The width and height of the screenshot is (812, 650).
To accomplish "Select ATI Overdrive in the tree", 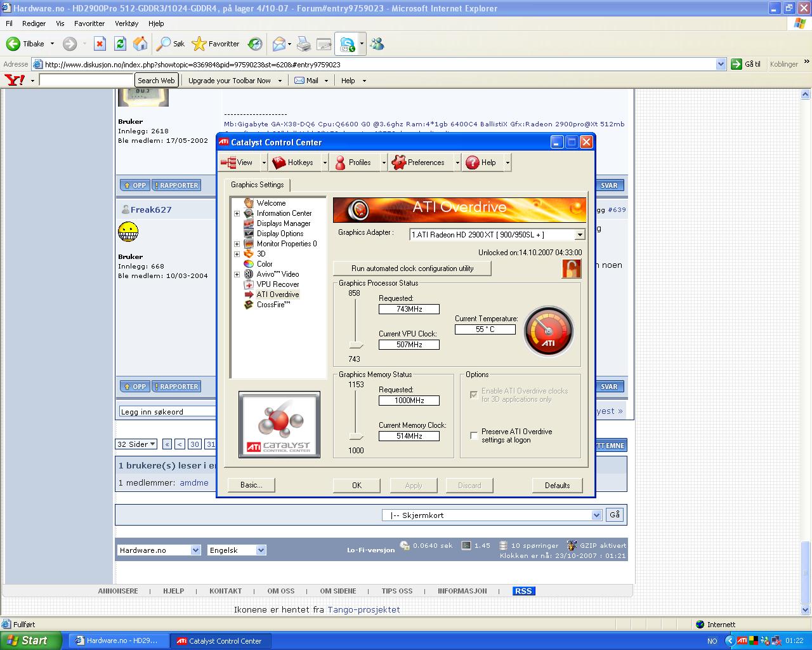I will (x=278, y=295).
